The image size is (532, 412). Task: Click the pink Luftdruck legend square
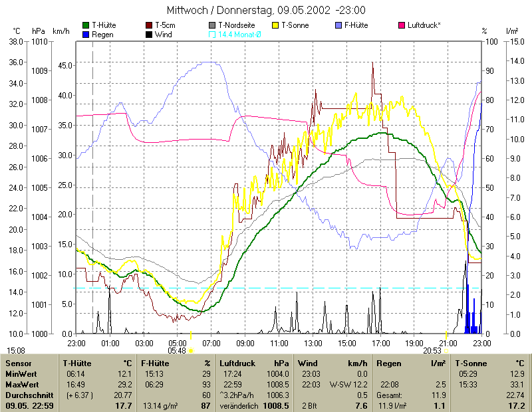(x=402, y=25)
